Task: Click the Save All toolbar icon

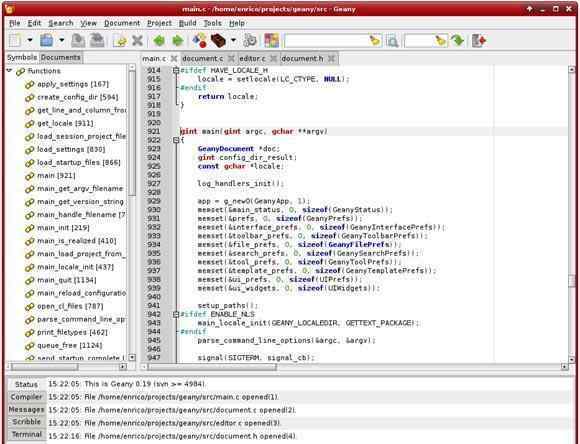Action: (97, 40)
